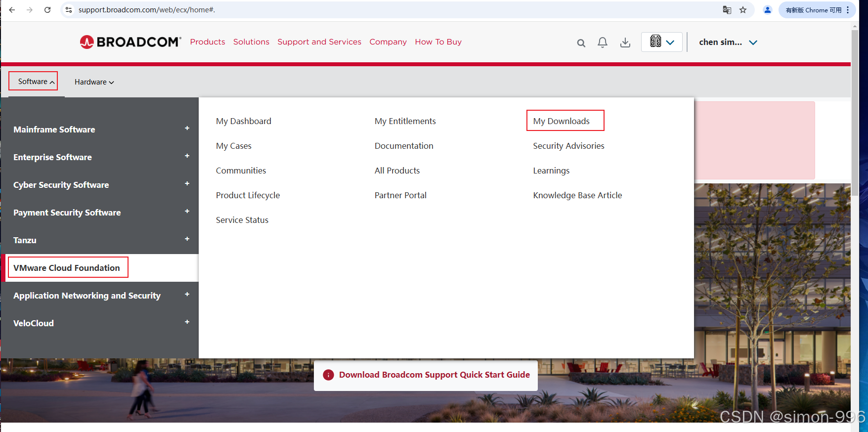The image size is (868, 432).
Task: Open Chrome three-dot menu
Action: pyautogui.click(x=848, y=10)
